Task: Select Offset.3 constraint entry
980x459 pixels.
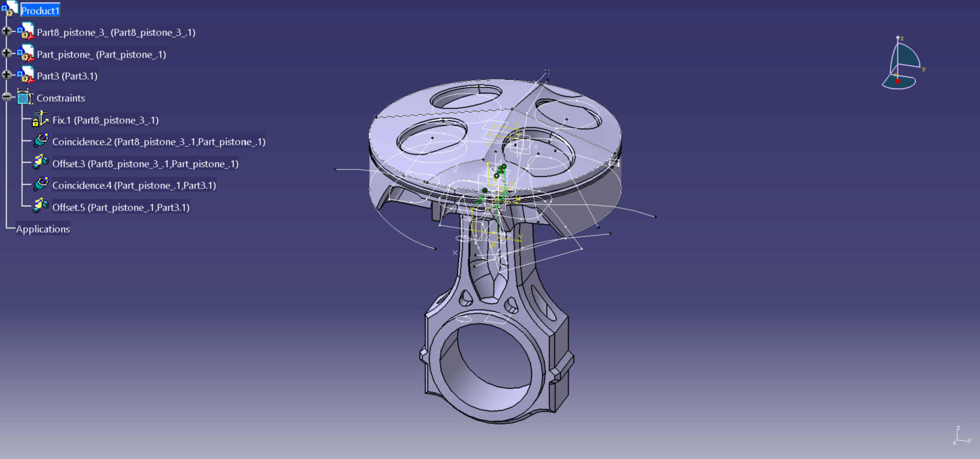Action: click(146, 164)
